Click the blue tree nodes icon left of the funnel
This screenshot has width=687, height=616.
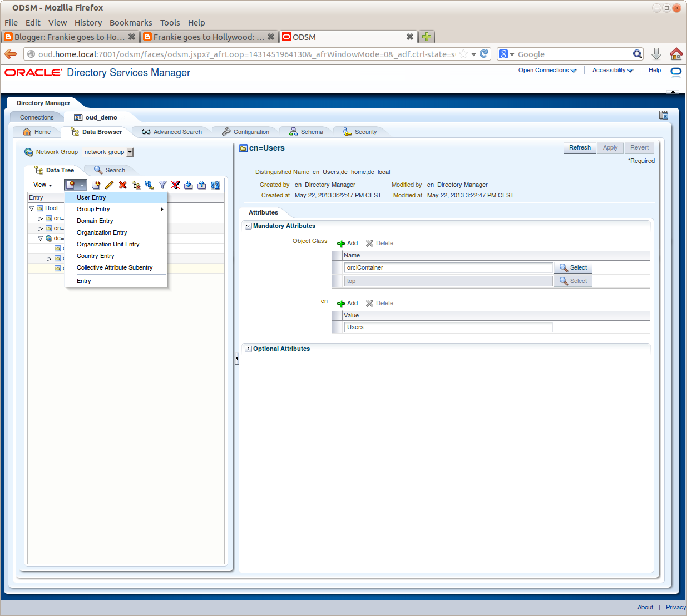[149, 185]
